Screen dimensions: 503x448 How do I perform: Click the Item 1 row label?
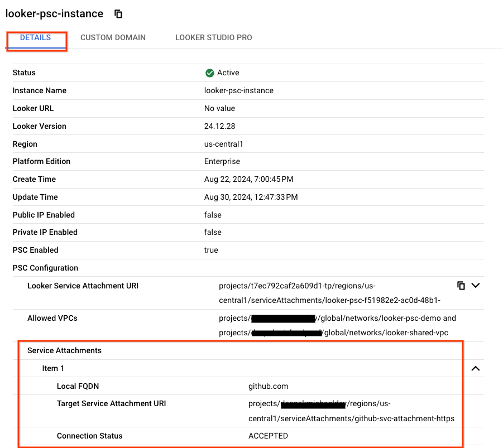[x=53, y=368]
